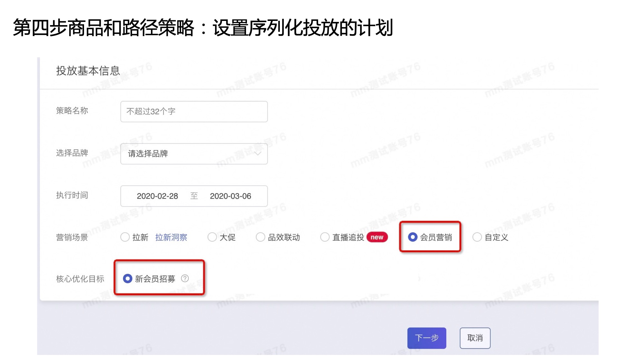
Task: Select the 新会员招募 optimization goal
Action: 128,278
